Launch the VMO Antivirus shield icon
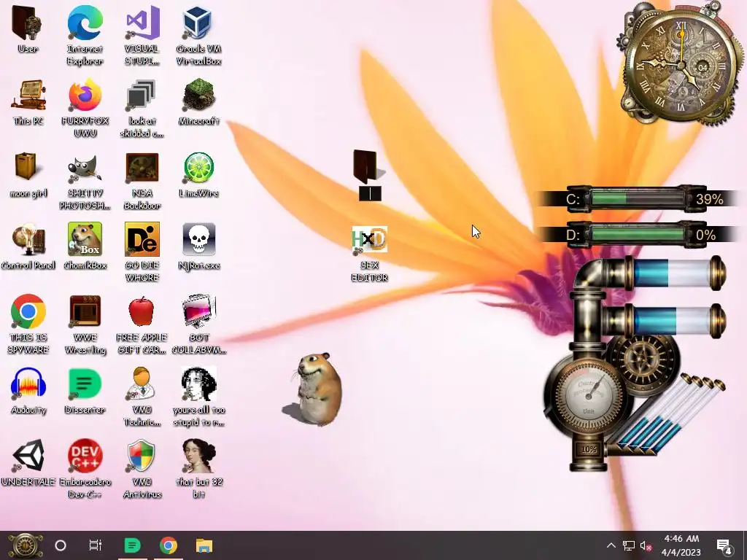This screenshot has width=747, height=560. [x=142, y=455]
